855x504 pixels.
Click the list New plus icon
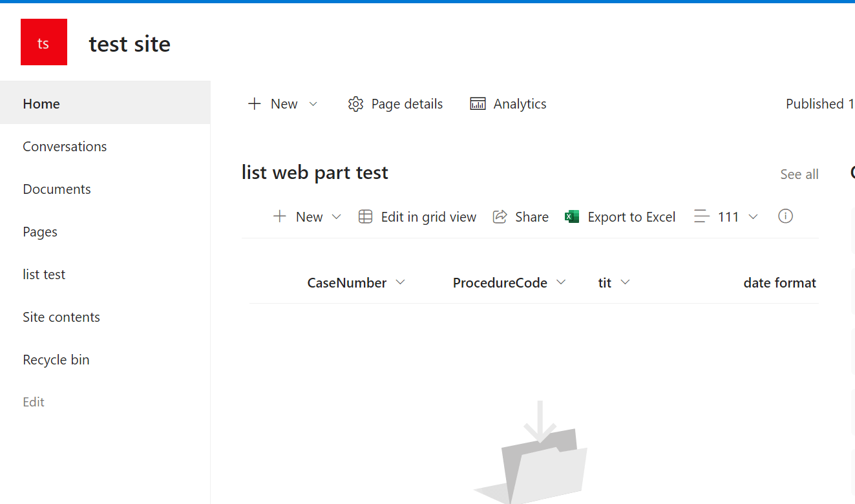(280, 216)
